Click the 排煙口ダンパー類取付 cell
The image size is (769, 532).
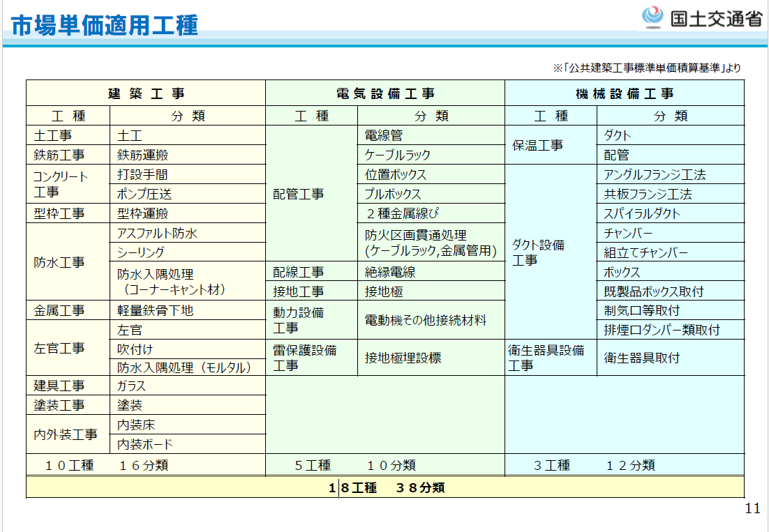click(x=671, y=330)
